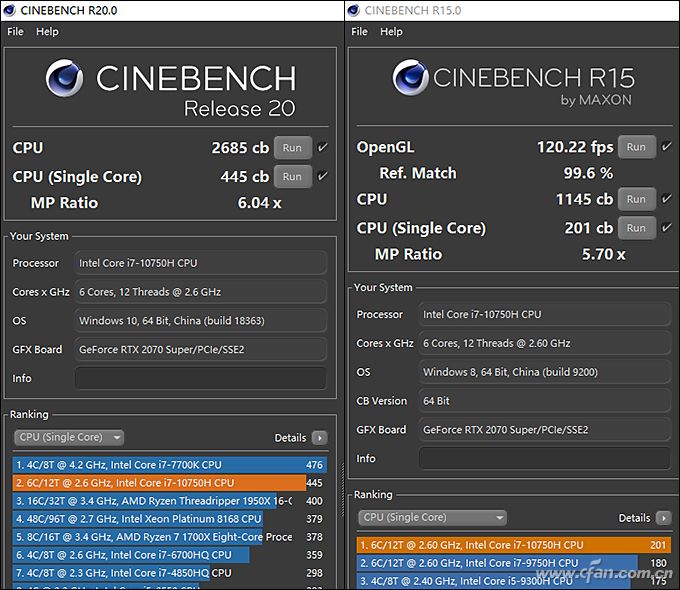Select R20 ranking row i7-7700K scoring 476
Viewport: 680px width, 590px height.
tap(170, 465)
